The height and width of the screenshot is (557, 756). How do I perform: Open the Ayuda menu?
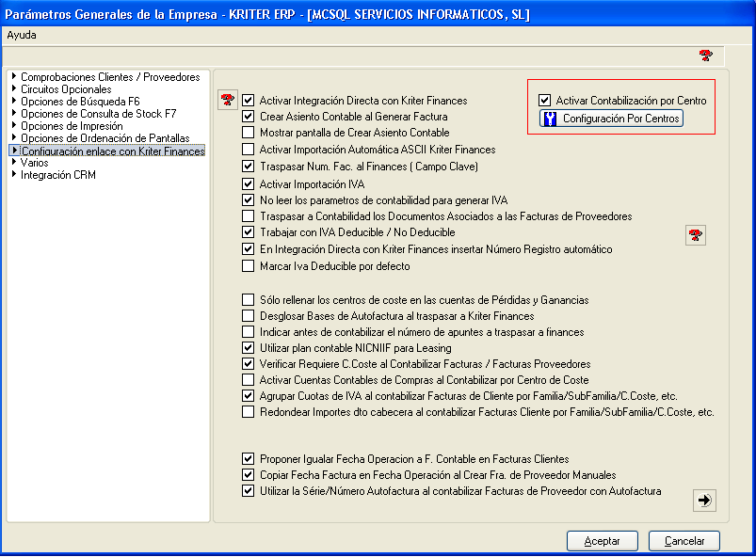(22, 35)
